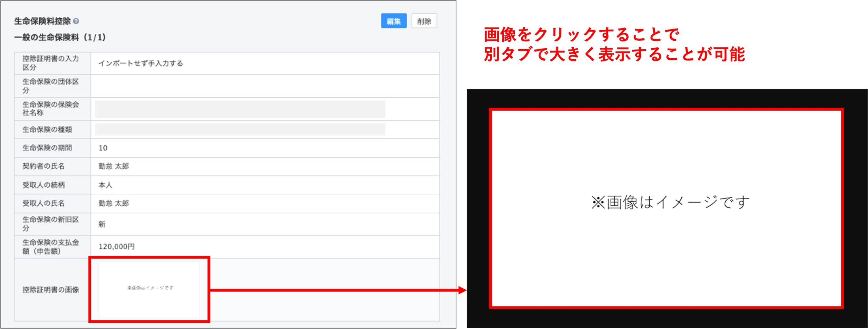
Task: Click the 控除証明書の入力区分 row label
Action: click(51, 63)
